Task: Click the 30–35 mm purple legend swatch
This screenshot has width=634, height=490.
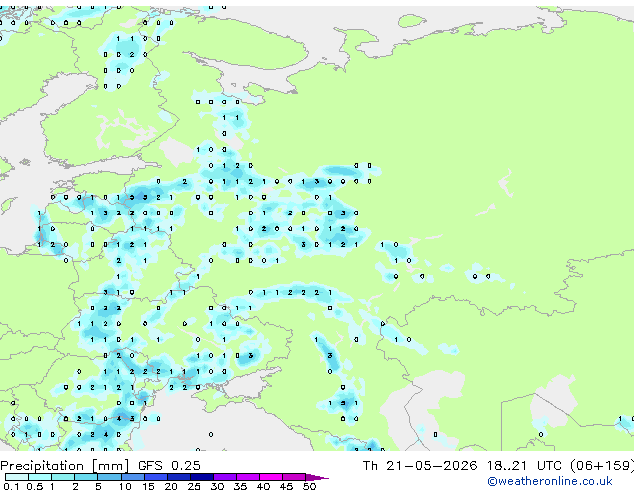Action: (224, 477)
